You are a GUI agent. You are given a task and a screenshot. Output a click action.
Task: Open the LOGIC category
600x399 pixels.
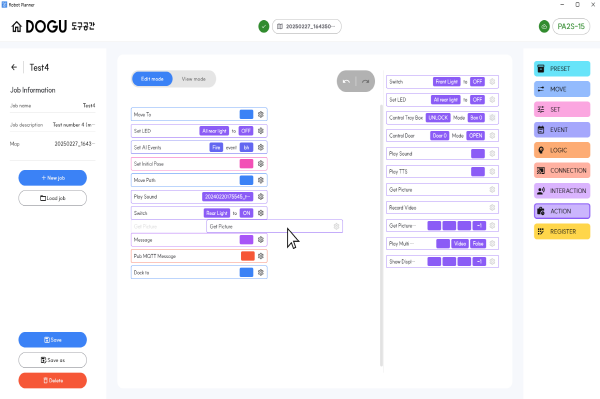tap(562, 150)
